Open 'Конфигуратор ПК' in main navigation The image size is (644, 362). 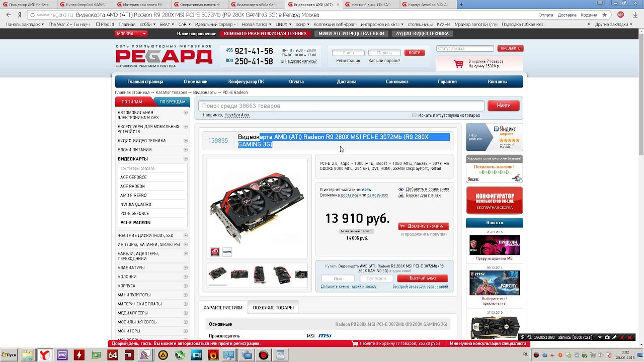point(246,81)
